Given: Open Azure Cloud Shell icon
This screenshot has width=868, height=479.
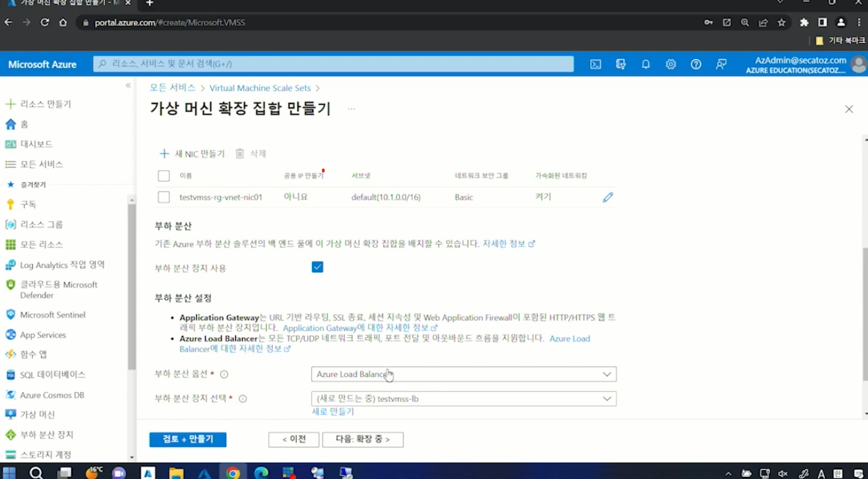Looking at the screenshot, I should click(596, 64).
